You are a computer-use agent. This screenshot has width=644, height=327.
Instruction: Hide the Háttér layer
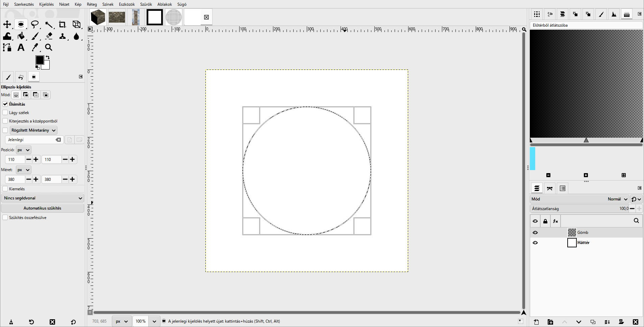coord(535,243)
